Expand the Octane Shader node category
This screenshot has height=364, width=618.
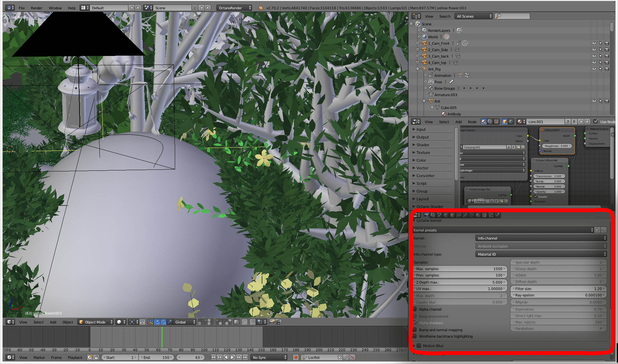tap(429, 206)
